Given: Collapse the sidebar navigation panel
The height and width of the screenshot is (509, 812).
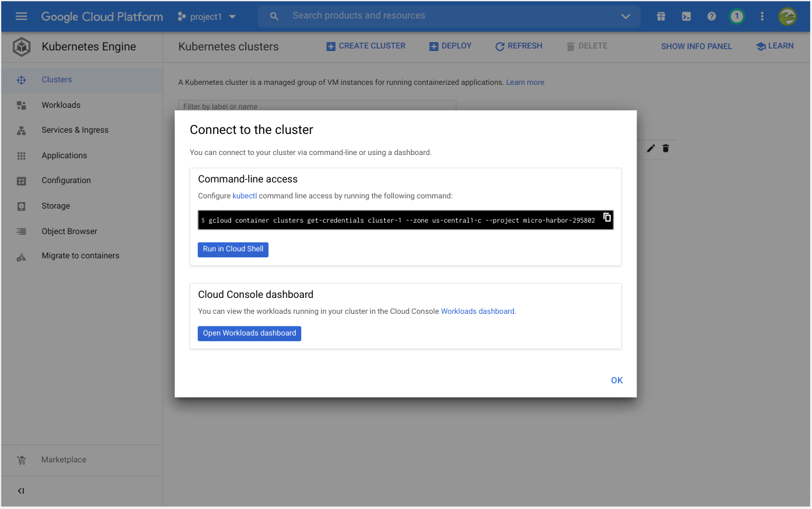Looking at the screenshot, I should click(x=21, y=491).
